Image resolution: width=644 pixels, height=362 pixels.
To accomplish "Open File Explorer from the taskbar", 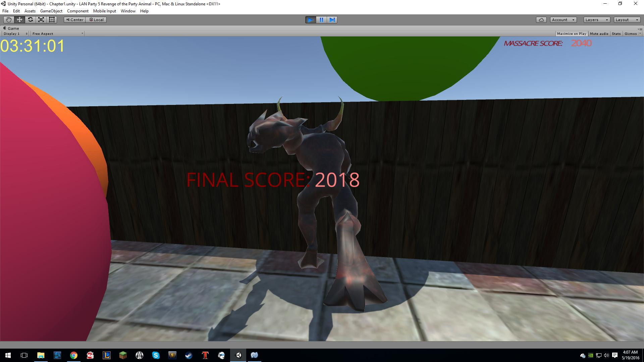I will click(x=41, y=355).
